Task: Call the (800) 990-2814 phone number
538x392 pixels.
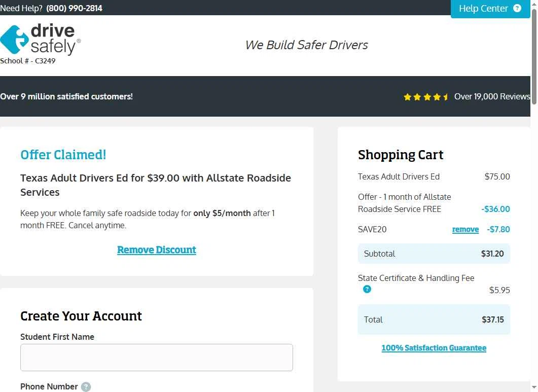Action: 74,8
